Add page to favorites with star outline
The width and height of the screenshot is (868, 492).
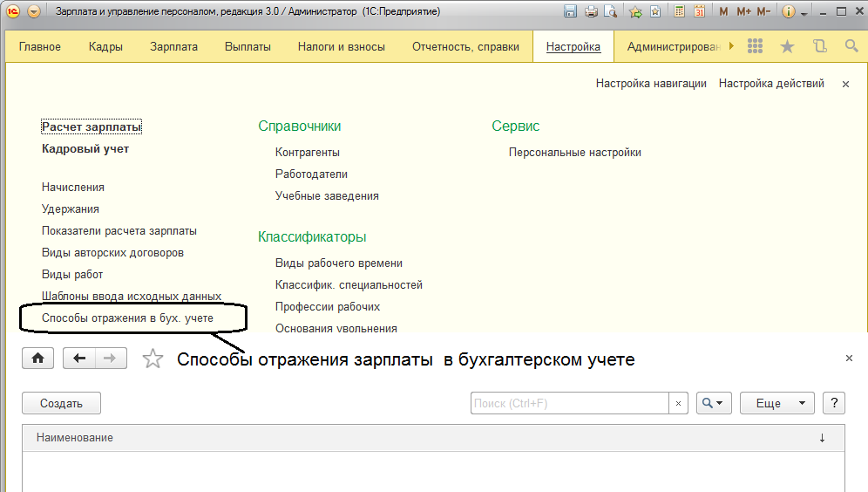click(153, 359)
